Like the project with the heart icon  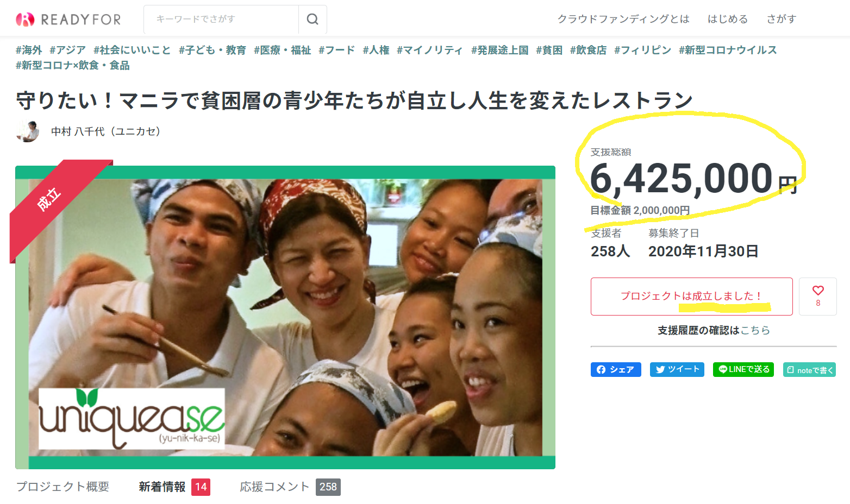(818, 296)
